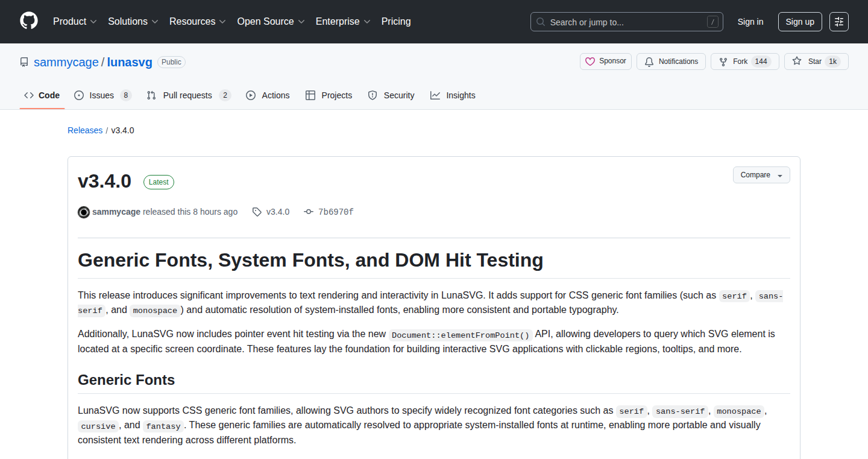Click the cursive code snippet
Screen dimensions: 868x459
tap(98, 426)
